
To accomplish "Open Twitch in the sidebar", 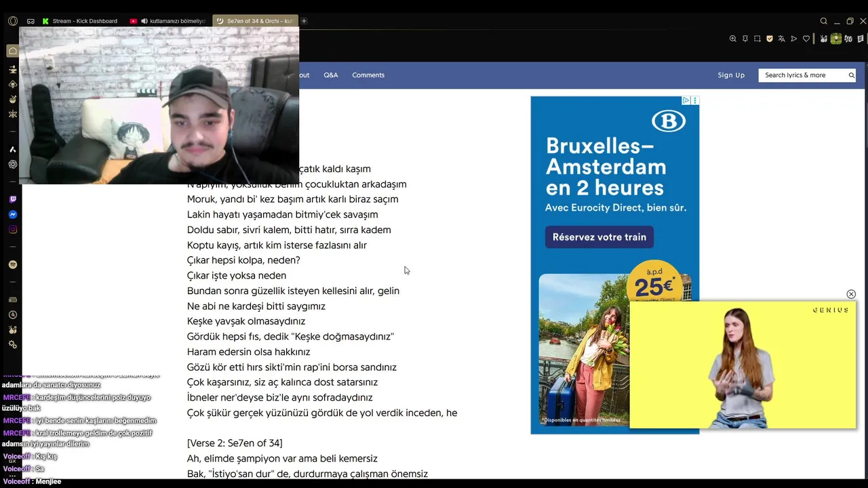I will click(x=12, y=199).
